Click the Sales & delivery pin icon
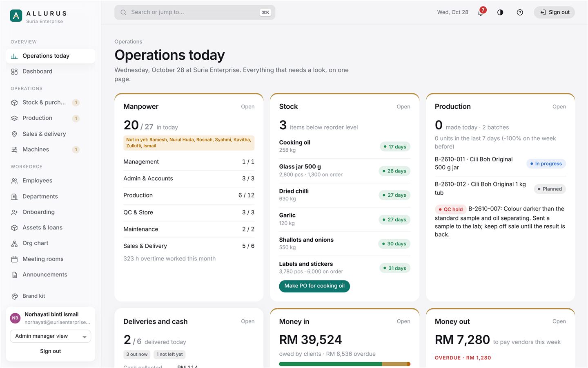588x368 pixels. click(14, 134)
